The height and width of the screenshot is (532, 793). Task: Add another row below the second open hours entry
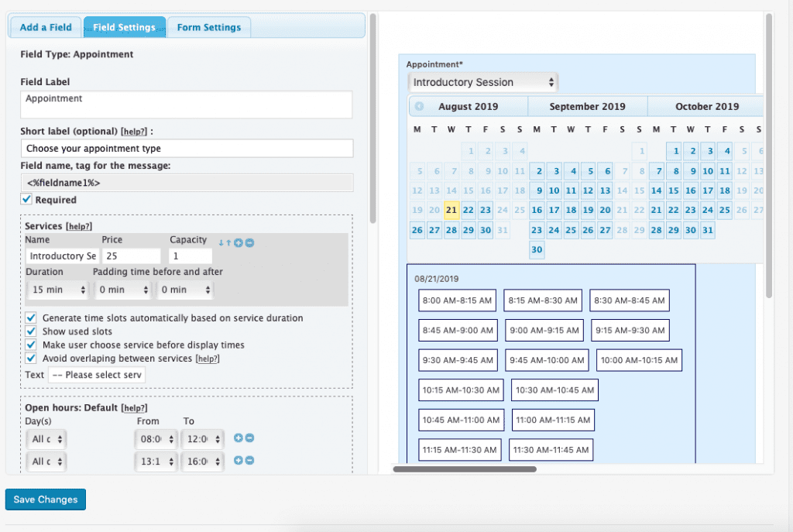[238, 461]
